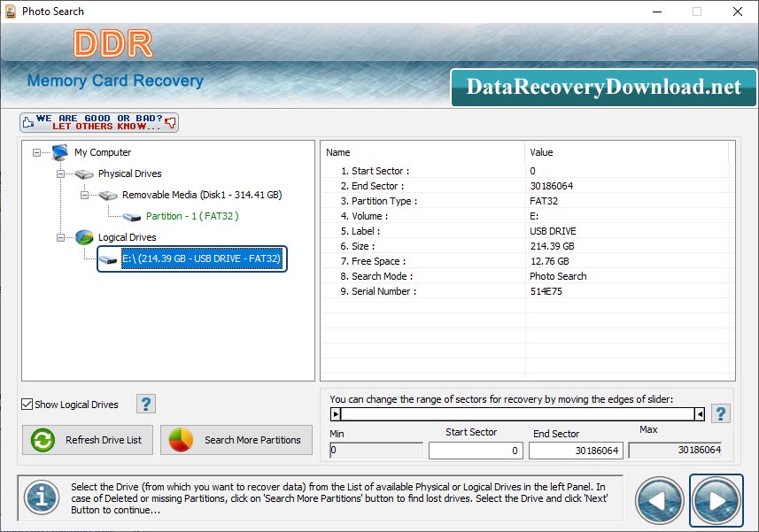The image size is (759, 532).
Task: Click row '9. Serial Number :'
Action: 527,290
